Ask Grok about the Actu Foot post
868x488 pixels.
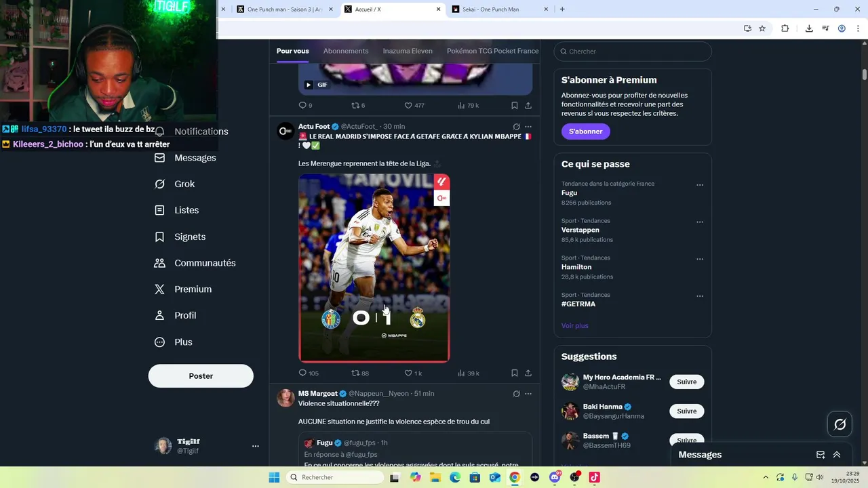coord(516,127)
